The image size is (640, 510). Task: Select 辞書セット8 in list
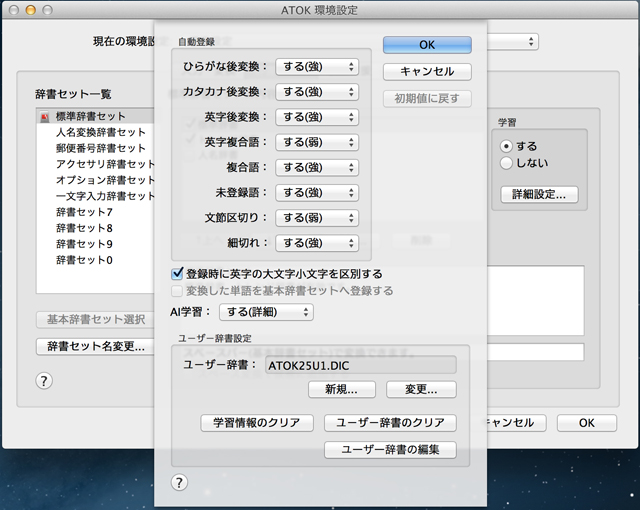(96, 228)
